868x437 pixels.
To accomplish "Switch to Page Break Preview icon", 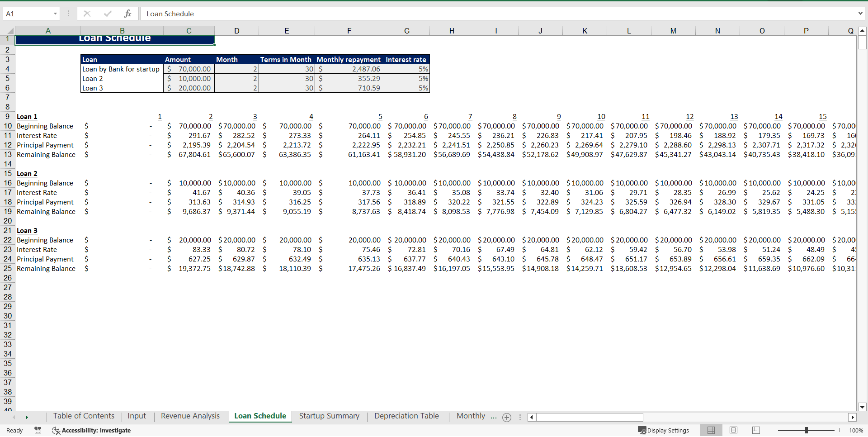I will [x=756, y=430].
